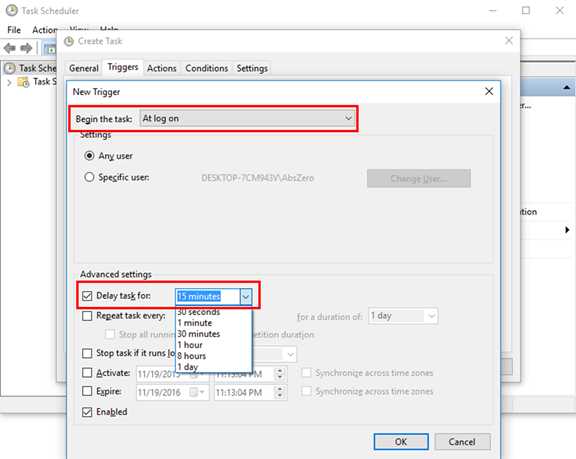Click the Task Scheduler clock tree icon
Viewport: 576px width, 459px height.
coord(10,68)
